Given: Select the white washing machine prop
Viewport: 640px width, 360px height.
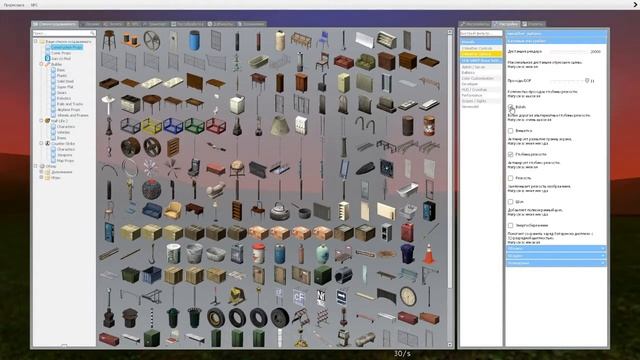Looking at the screenshot, I should pos(237,104).
